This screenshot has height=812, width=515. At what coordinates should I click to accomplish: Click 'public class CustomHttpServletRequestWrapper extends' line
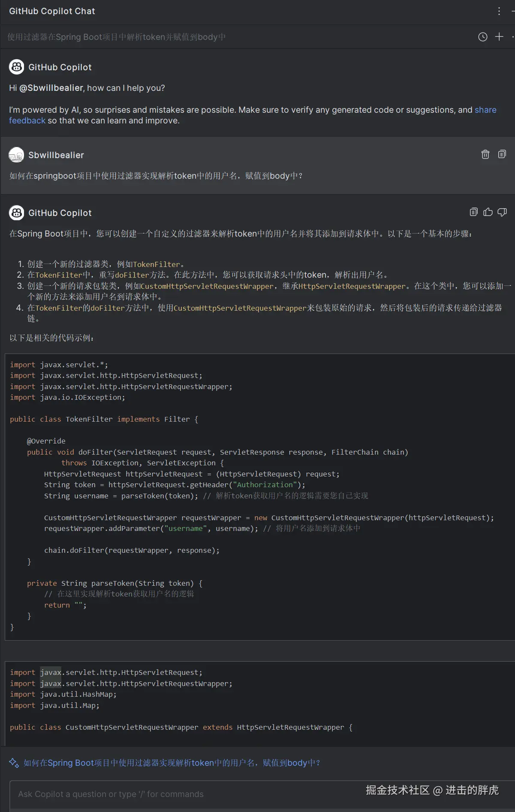[181, 727]
